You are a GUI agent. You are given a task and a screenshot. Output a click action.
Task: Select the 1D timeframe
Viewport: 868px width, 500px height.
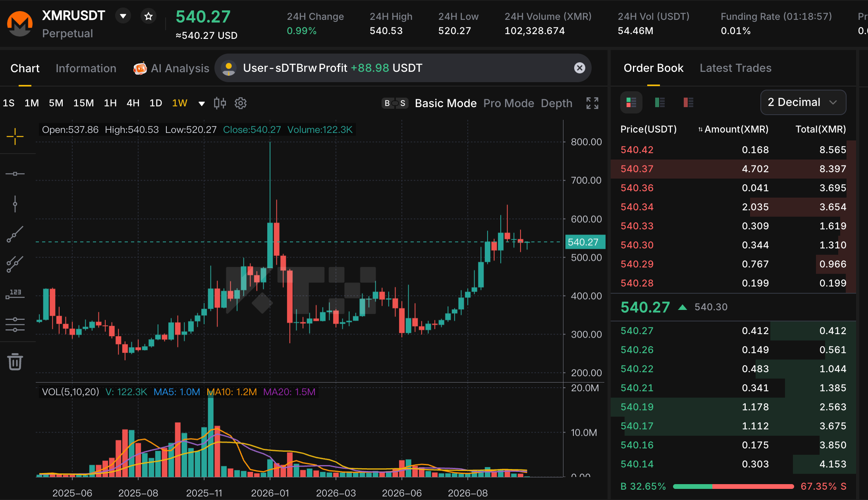156,103
